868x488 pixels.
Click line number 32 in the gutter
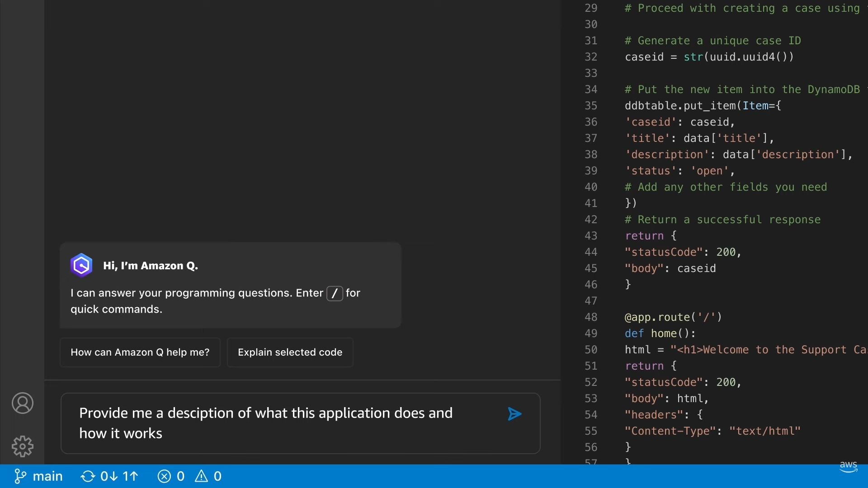pyautogui.click(x=591, y=57)
